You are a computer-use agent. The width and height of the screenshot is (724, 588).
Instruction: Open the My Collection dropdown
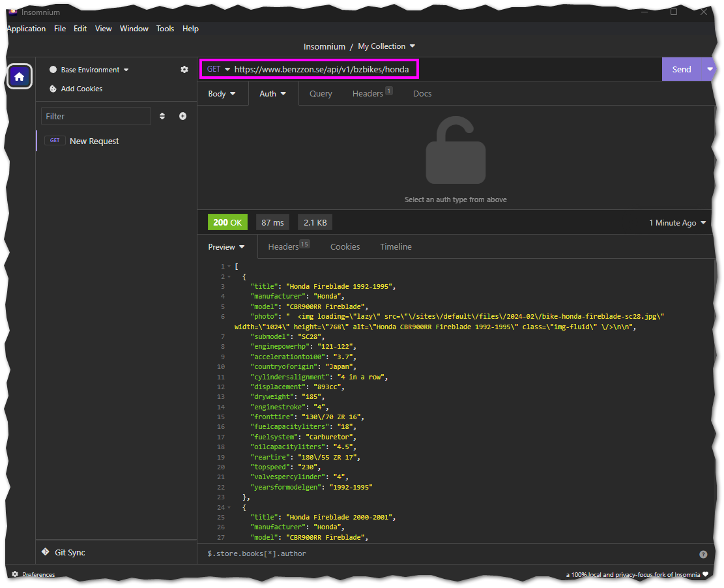coord(386,46)
